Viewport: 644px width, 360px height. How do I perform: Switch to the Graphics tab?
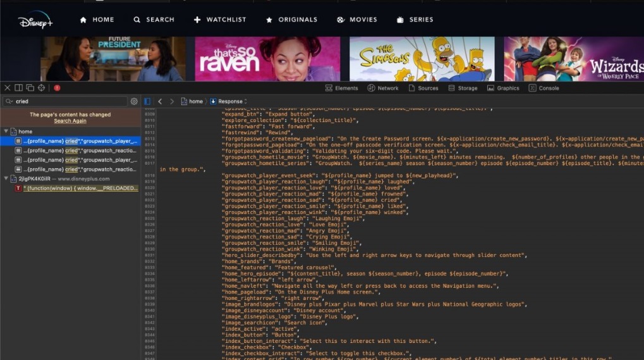(503, 88)
